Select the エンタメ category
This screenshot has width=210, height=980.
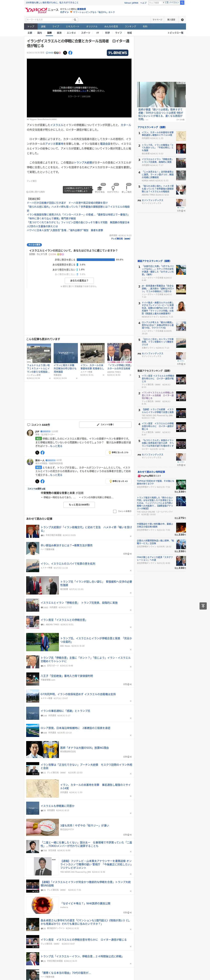71,33
